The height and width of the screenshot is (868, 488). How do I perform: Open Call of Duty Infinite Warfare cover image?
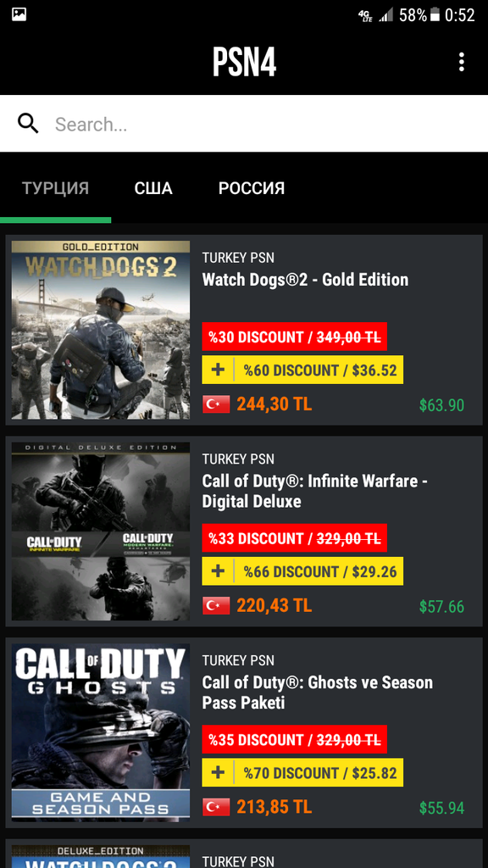[x=101, y=531]
